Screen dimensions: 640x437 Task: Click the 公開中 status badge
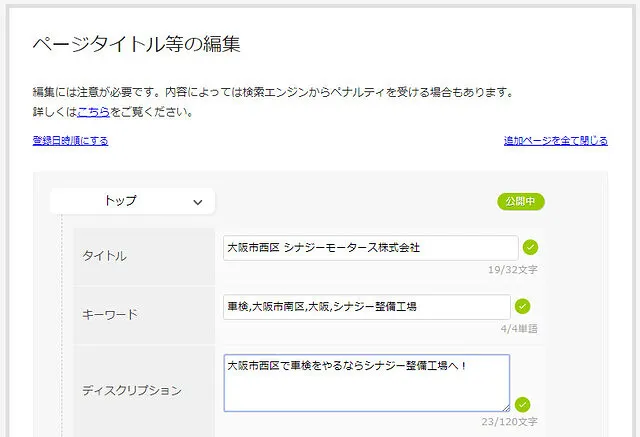[x=521, y=202]
